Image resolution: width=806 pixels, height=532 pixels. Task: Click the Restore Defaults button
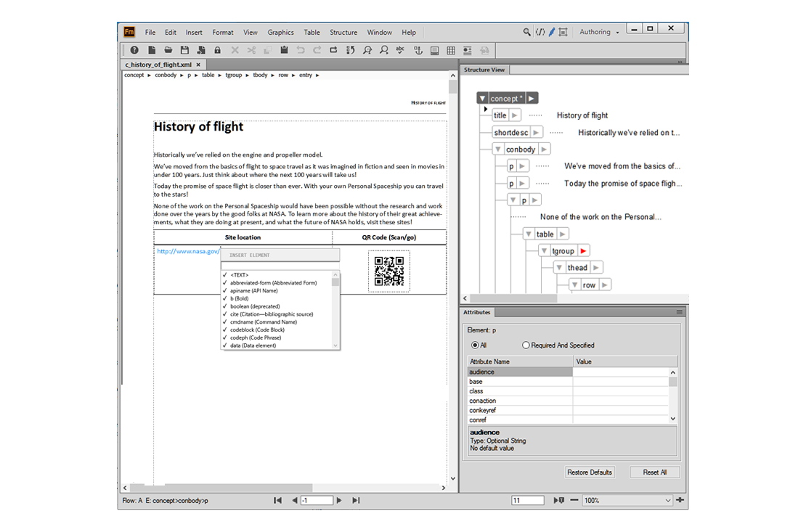click(590, 472)
